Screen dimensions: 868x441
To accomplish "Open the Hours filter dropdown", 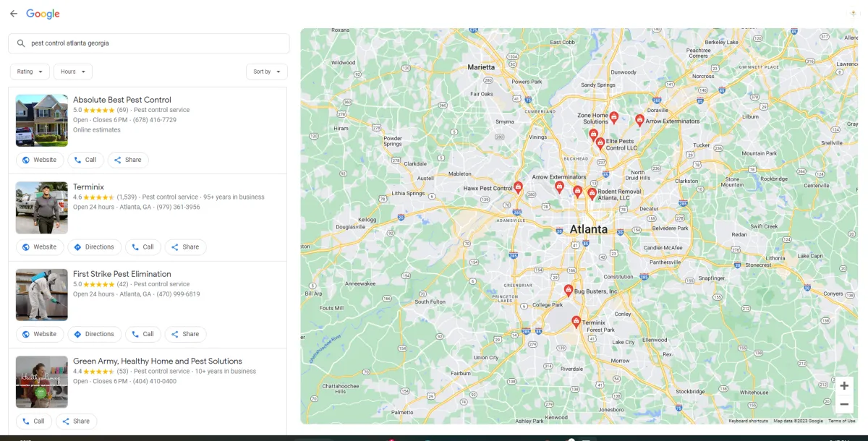I will point(72,72).
